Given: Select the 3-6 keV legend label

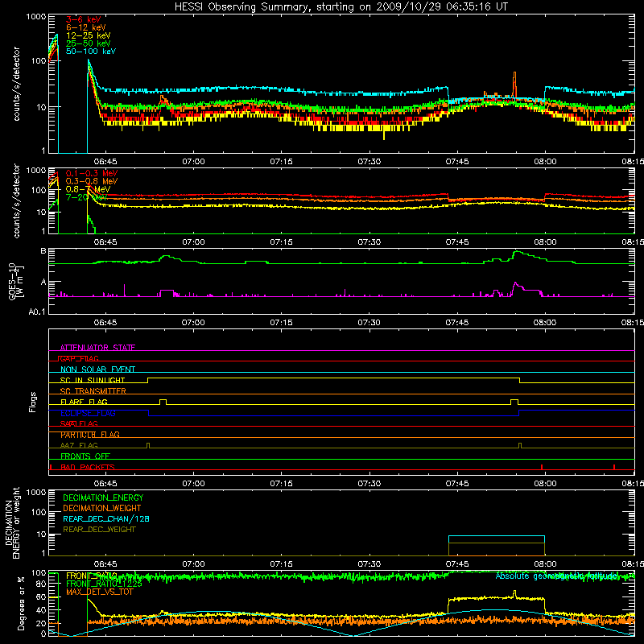Looking at the screenshot, I should pyautogui.click(x=83, y=19).
